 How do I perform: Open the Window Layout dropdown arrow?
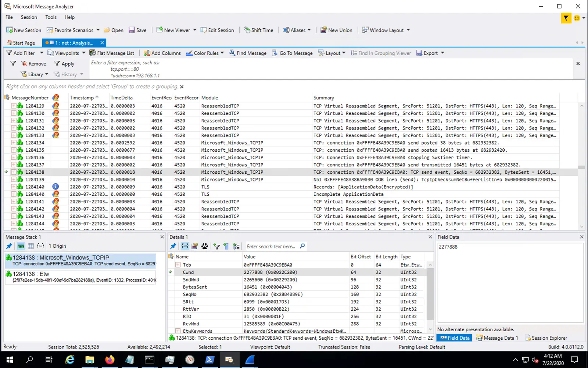[408, 30]
